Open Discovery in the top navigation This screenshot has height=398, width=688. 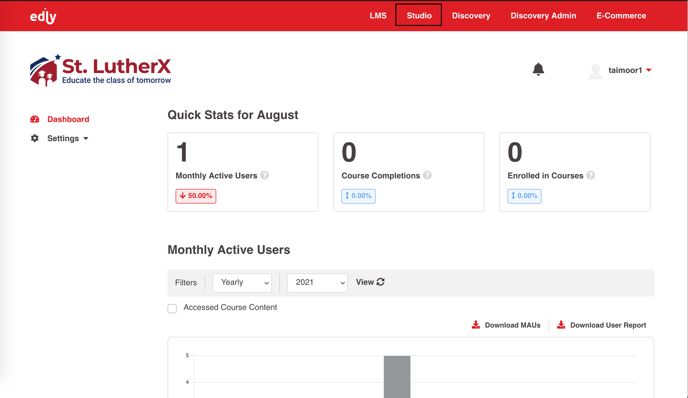[x=471, y=16]
